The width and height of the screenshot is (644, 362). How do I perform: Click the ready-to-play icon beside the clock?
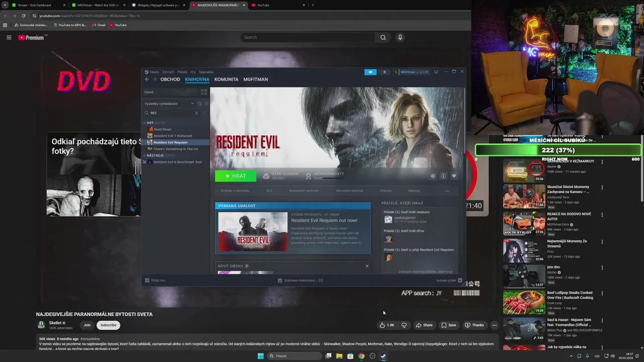click(x=206, y=104)
